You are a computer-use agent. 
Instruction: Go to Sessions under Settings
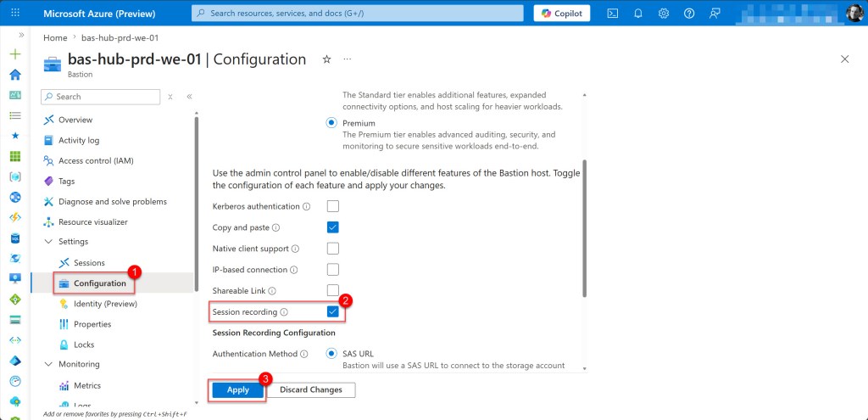(89, 263)
